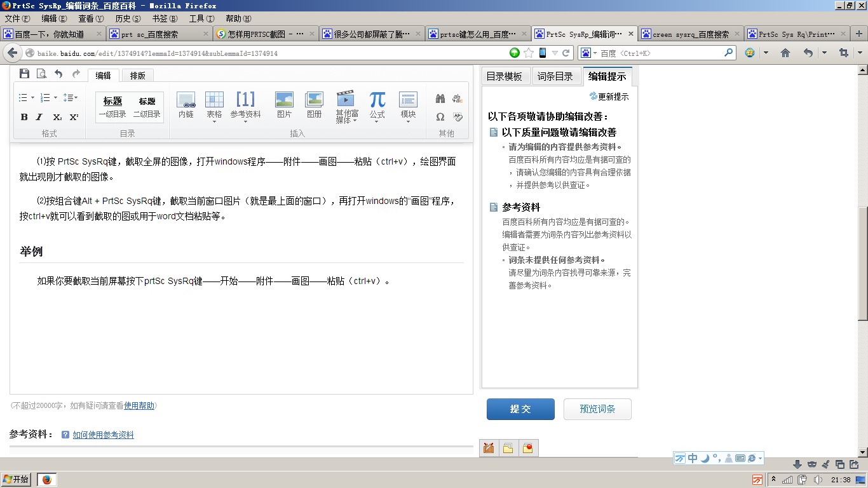The width and height of the screenshot is (868, 488).
Task: Select the 编辑提示 side tab
Action: click(607, 76)
